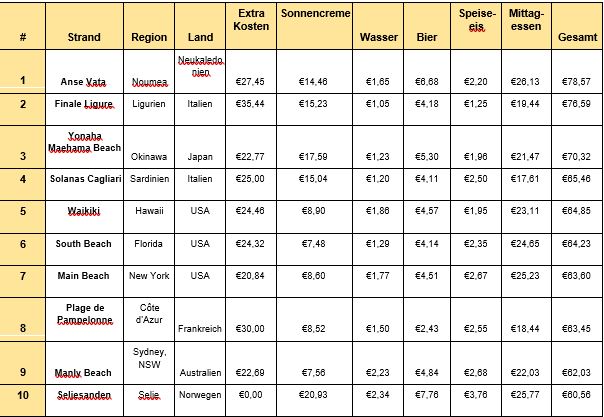
Task: Click the Sonnencreme header cell
Action: pyautogui.click(x=314, y=26)
